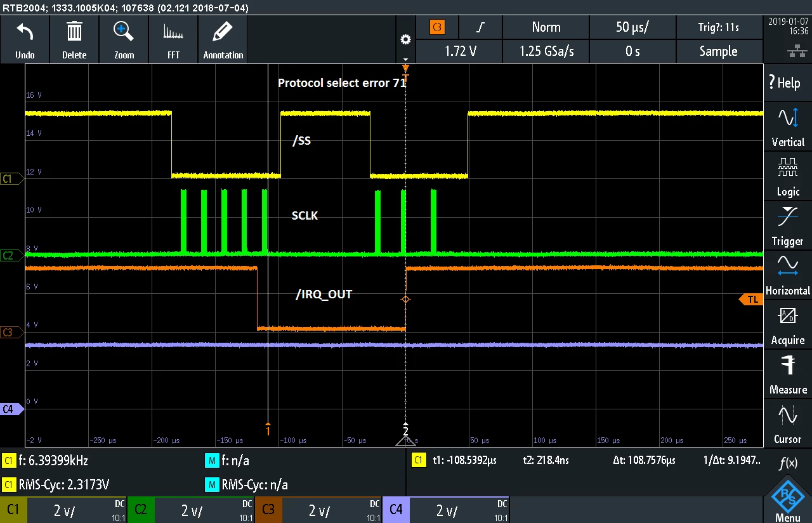The width and height of the screenshot is (812, 523).
Task: Open the Trigger menu in sidebar
Action: coord(788,227)
